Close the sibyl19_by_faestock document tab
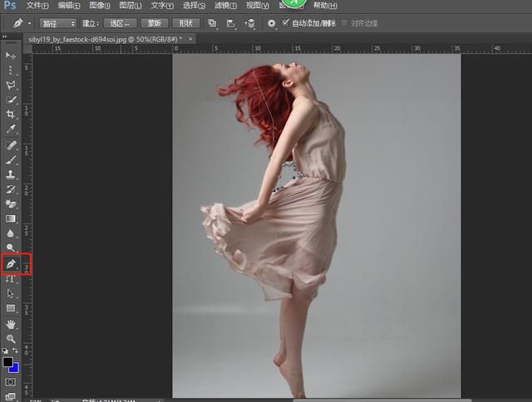 pos(190,39)
